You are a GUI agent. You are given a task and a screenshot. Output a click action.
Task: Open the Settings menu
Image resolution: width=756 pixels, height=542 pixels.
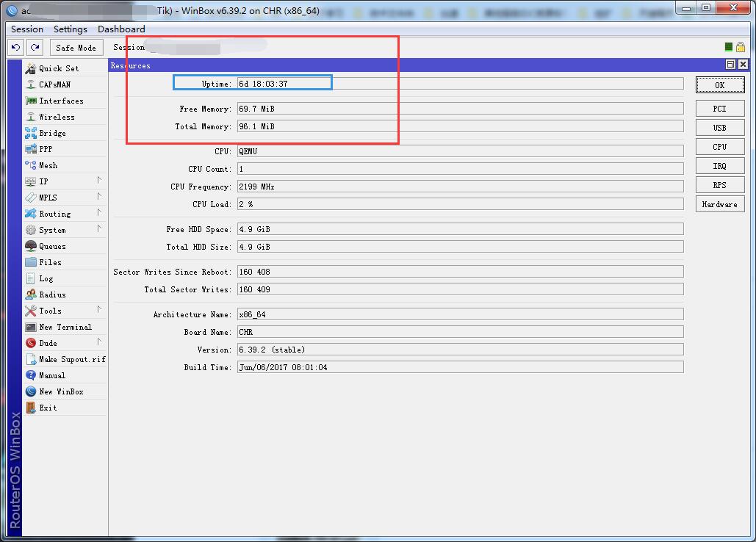pyautogui.click(x=71, y=29)
